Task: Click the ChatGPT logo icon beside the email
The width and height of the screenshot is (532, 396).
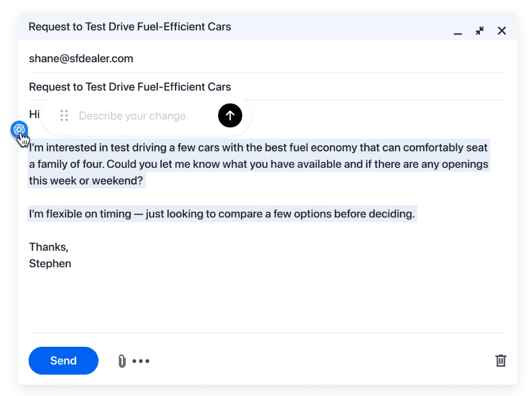Action: coord(19,129)
